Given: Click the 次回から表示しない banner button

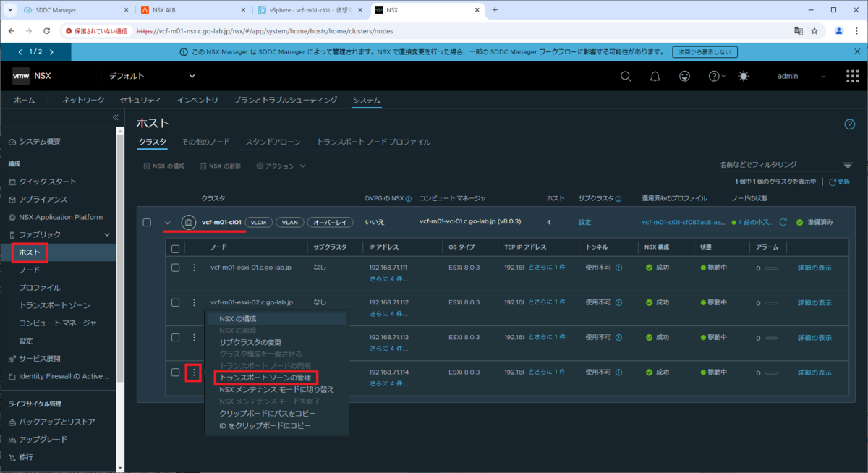Looking at the screenshot, I should pyautogui.click(x=705, y=52).
